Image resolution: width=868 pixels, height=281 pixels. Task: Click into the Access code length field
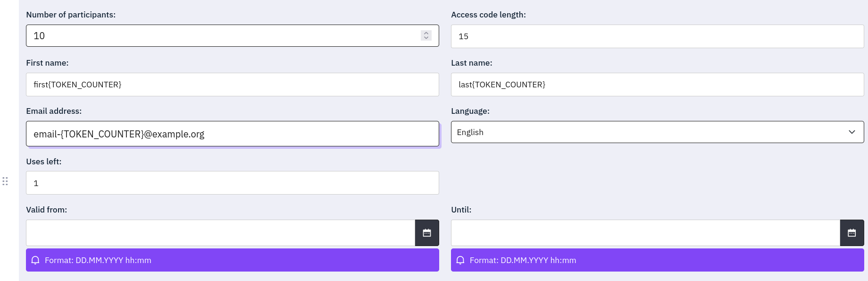(x=658, y=36)
